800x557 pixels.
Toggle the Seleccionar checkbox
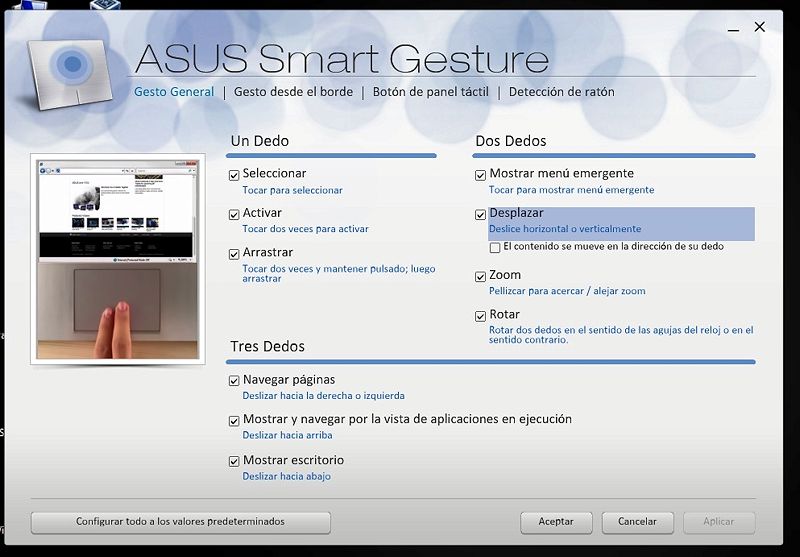click(x=234, y=175)
